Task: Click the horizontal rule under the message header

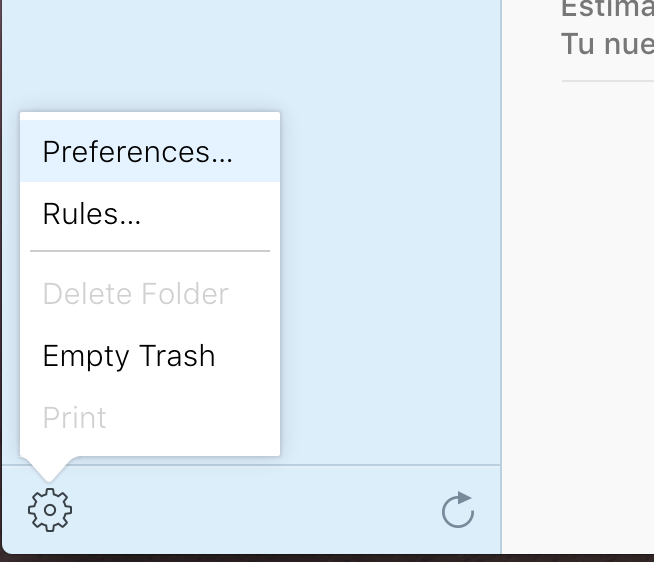Action: coord(608,81)
